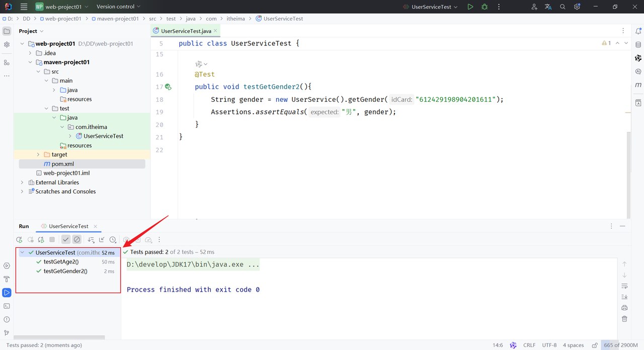Select testGetGender2() test result

(x=65, y=271)
